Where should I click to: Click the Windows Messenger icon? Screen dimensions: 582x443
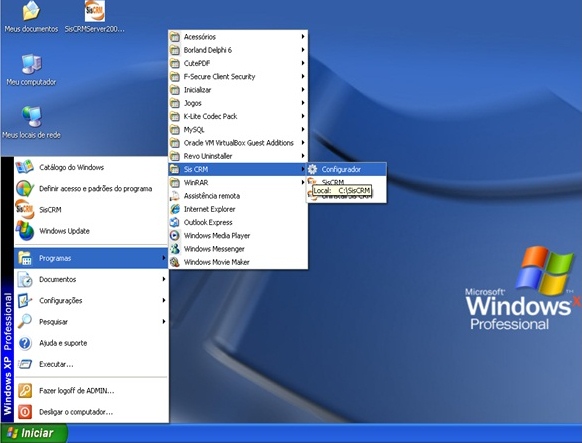tap(175, 249)
